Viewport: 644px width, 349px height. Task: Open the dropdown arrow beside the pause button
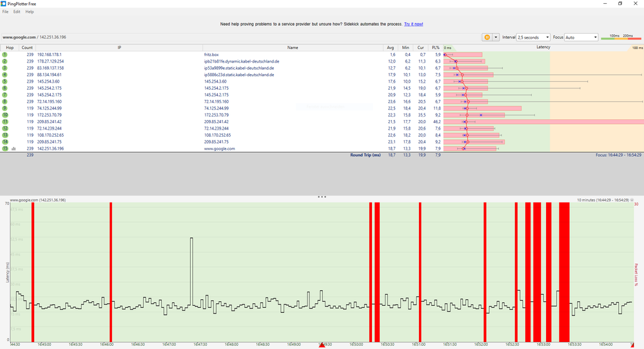coord(496,37)
